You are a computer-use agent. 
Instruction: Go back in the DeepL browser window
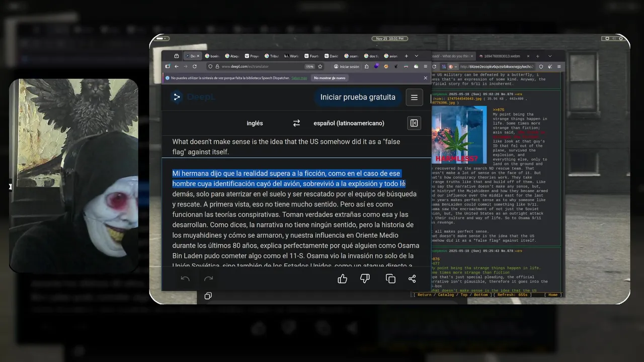[x=177, y=66]
